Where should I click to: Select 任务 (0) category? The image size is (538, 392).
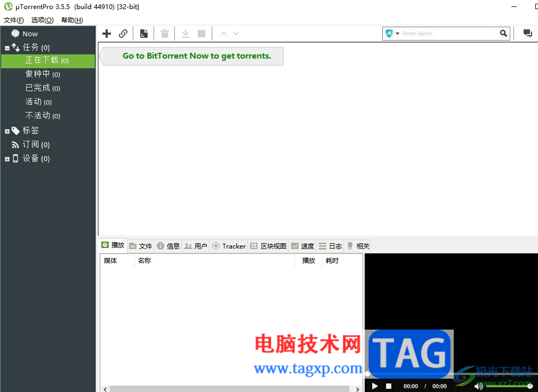click(x=36, y=47)
